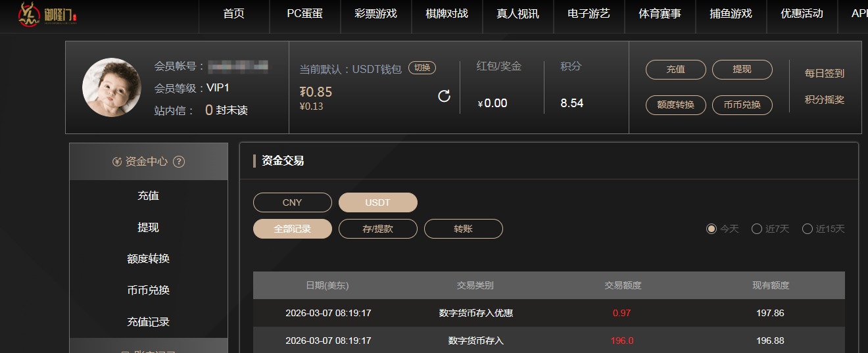Open 提现 in the sidebar
The image size is (868, 353).
(149, 227)
